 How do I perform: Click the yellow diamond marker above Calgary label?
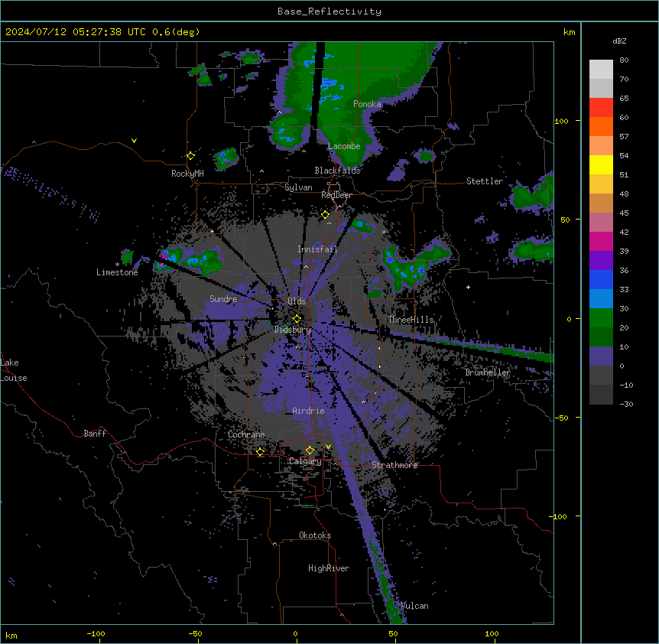[x=310, y=450]
